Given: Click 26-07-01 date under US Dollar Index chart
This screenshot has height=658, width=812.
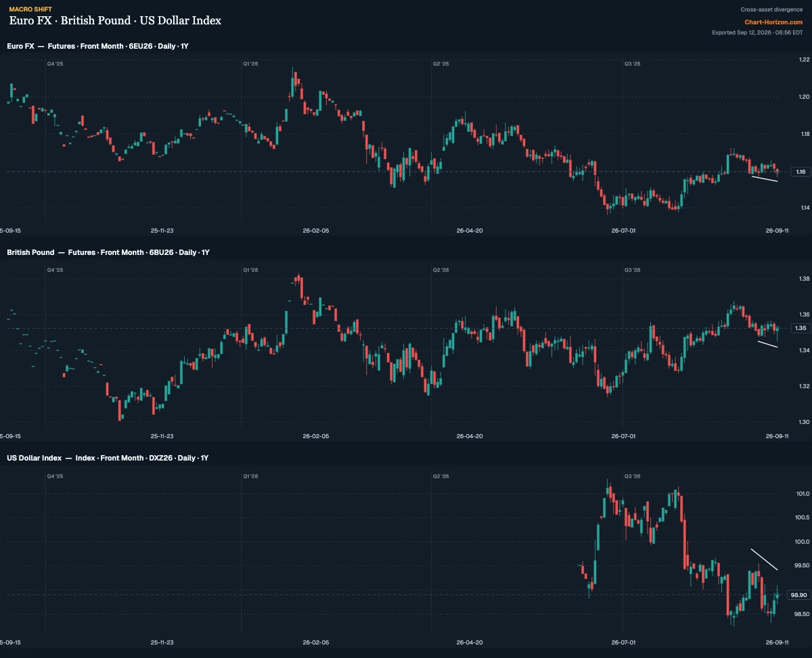Looking at the screenshot, I should point(623,642).
